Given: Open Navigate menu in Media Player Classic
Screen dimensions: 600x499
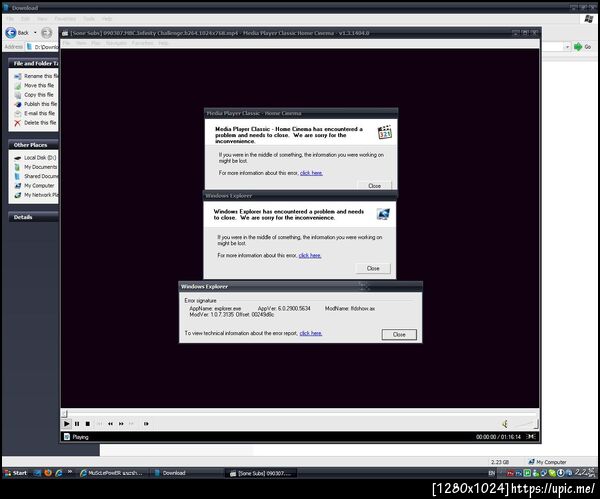Looking at the screenshot, I should pos(116,43).
